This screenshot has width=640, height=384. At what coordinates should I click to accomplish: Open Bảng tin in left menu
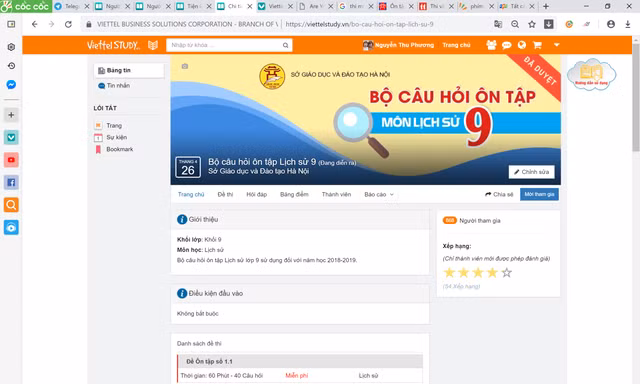pos(129,71)
